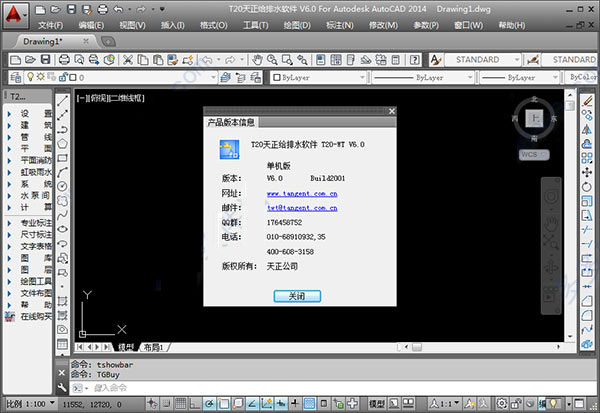Open the 绘图(D) menu
The height and width of the screenshot is (413, 600).
coord(297,25)
